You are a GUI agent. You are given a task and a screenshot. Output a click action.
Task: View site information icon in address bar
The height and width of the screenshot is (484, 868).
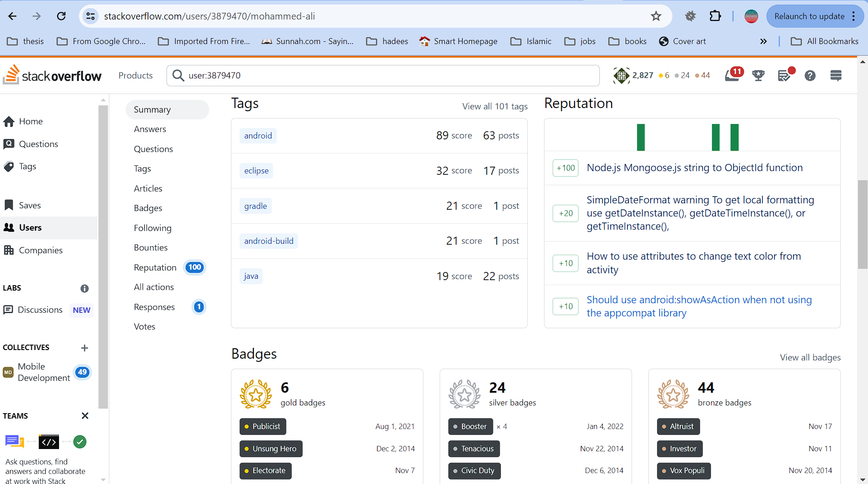(90, 16)
